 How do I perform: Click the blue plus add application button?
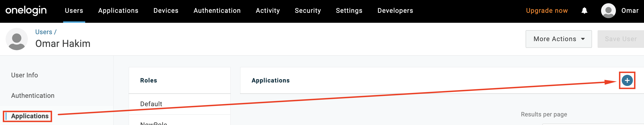627,80
